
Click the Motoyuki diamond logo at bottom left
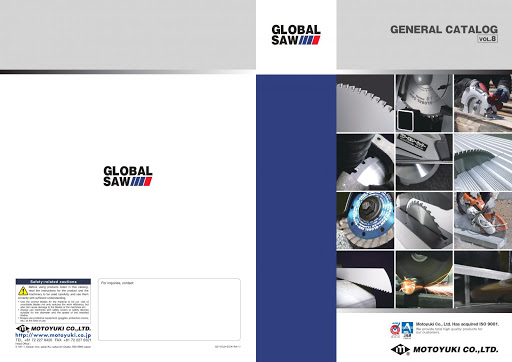pyautogui.click(x=22, y=329)
